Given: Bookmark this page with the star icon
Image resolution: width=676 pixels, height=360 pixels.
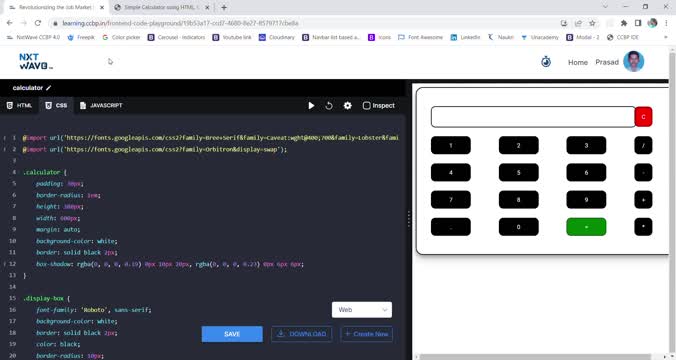Looking at the screenshot, I should pyautogui.click(x=593, y=23).
